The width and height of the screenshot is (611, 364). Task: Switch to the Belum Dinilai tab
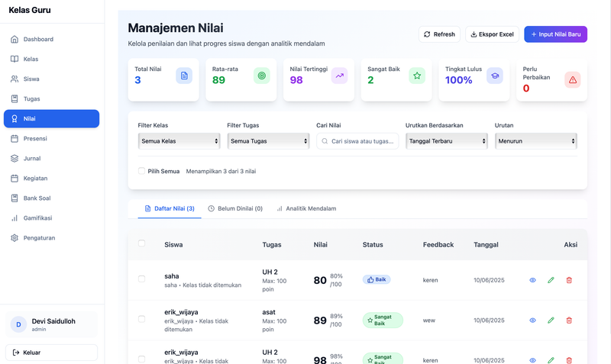(235, 208)
